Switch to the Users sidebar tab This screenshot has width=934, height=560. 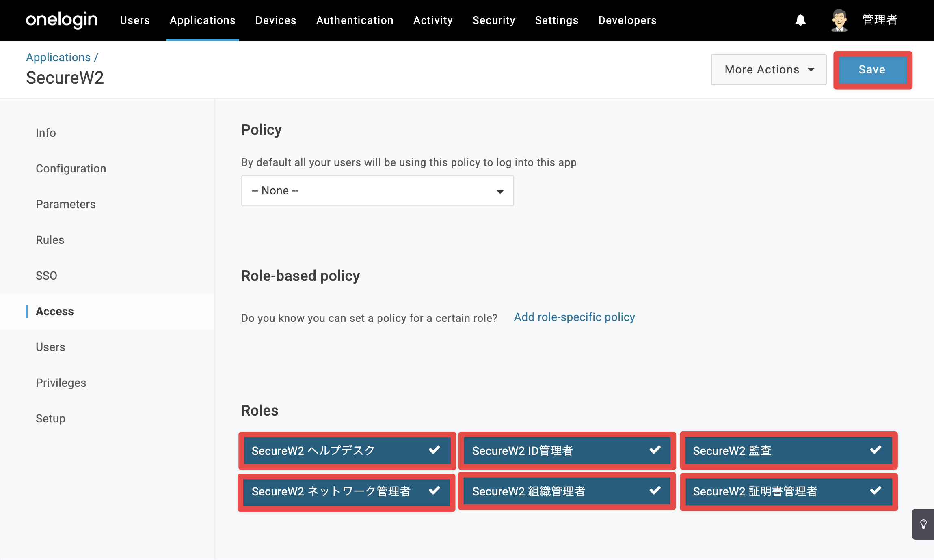pos(50,347)
